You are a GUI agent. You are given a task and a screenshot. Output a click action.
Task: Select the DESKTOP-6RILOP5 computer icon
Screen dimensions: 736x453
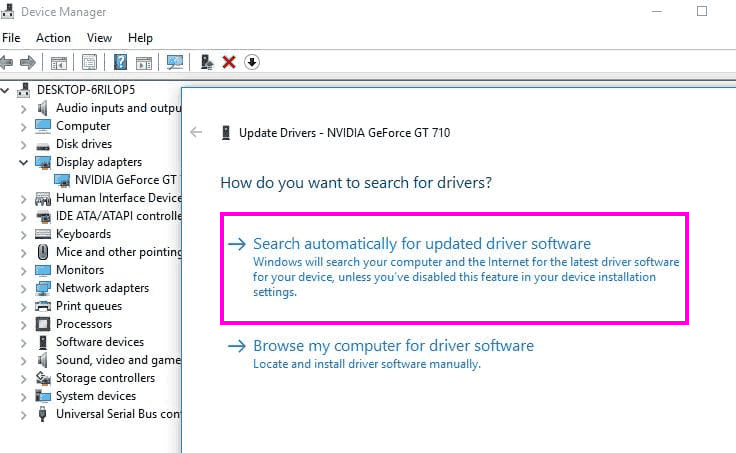click(x=23, y=90)
